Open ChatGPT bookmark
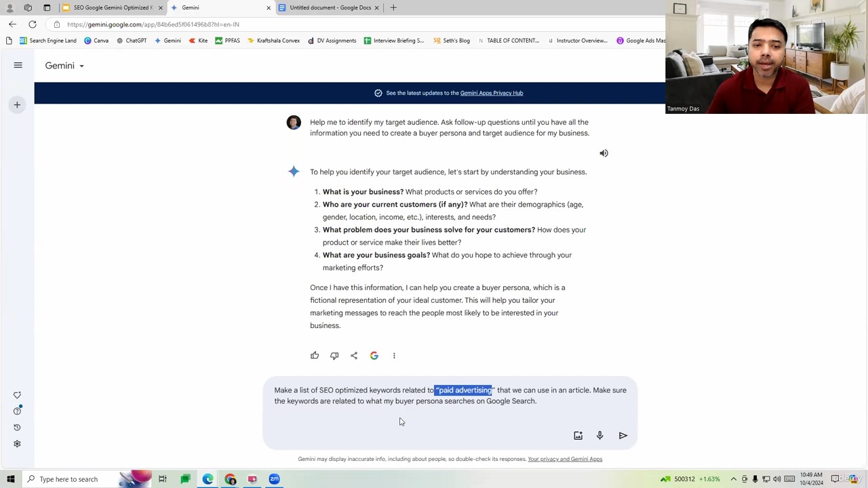This screenshot has height=488, width=868. pyautogui.click(x=132, y=41)
